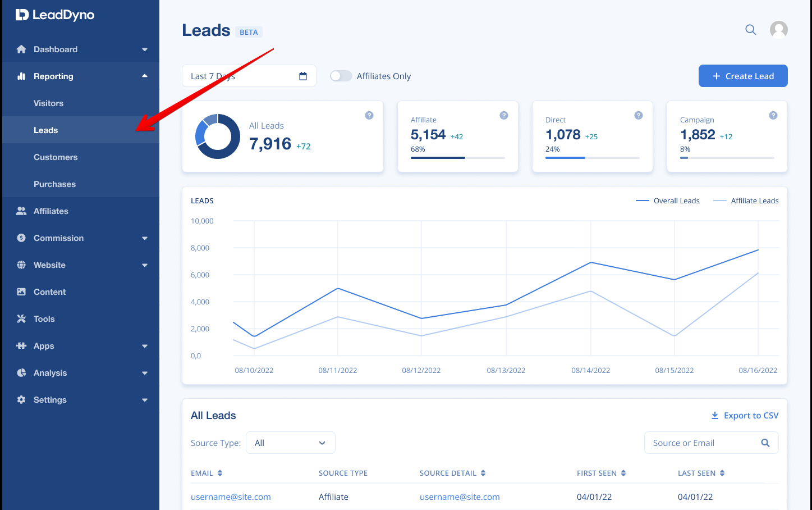Click the SOURCE TYPE column header
812x510 pixels.
coord(343,473)
